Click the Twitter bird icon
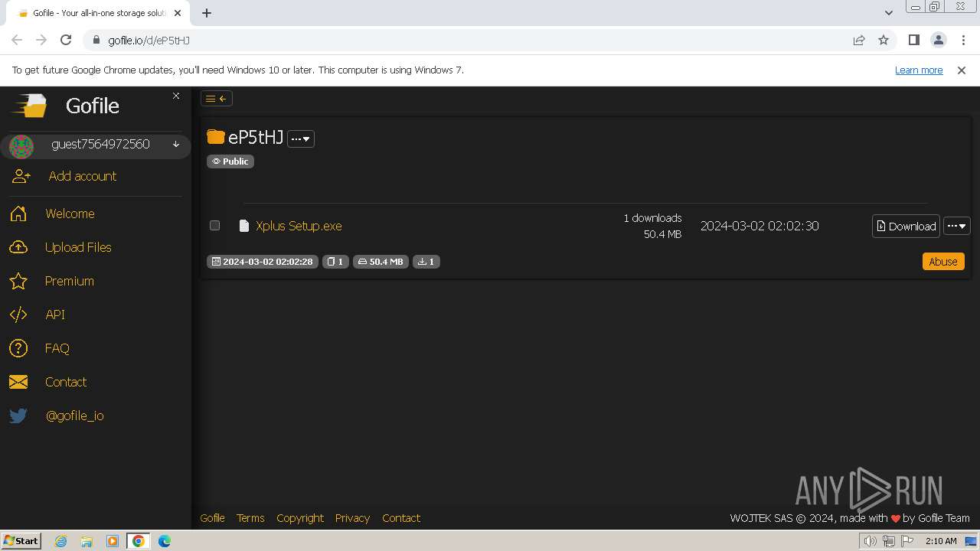The height and width of the screenshot is (551, 980). coord(18,416)
